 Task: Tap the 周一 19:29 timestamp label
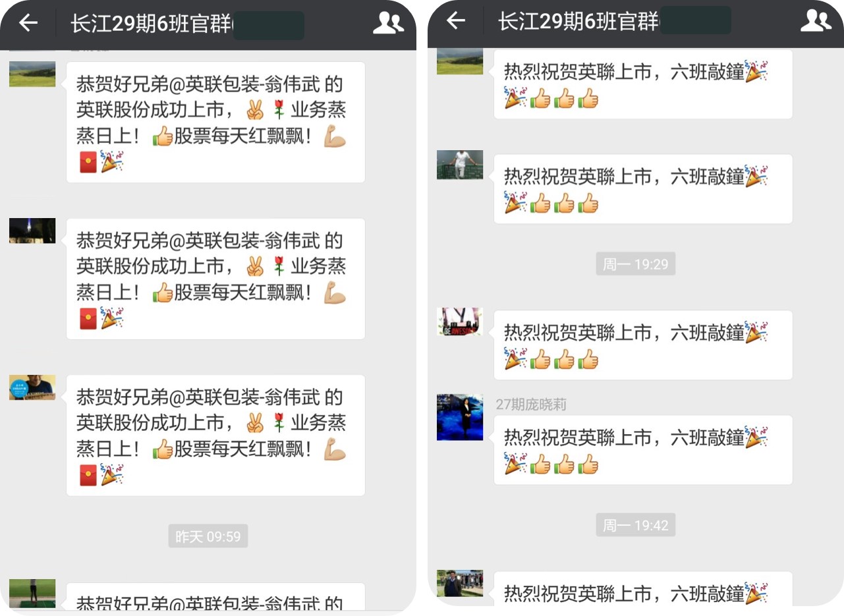(x=636, y=264)
